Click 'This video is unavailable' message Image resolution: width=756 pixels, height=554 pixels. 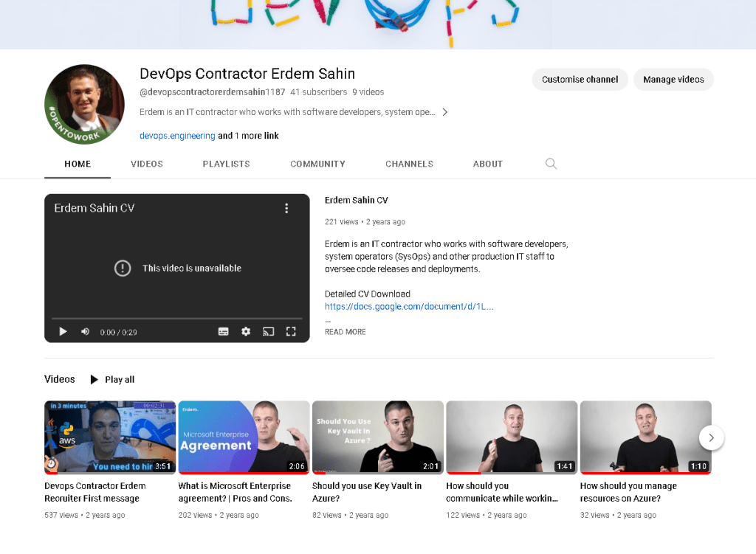pos(191,269)
